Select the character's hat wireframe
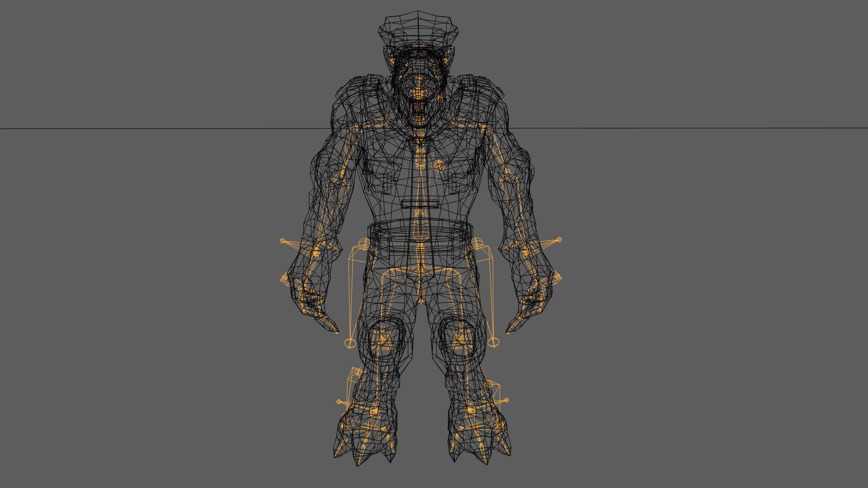The image size is (868, 488). point(418,29)
